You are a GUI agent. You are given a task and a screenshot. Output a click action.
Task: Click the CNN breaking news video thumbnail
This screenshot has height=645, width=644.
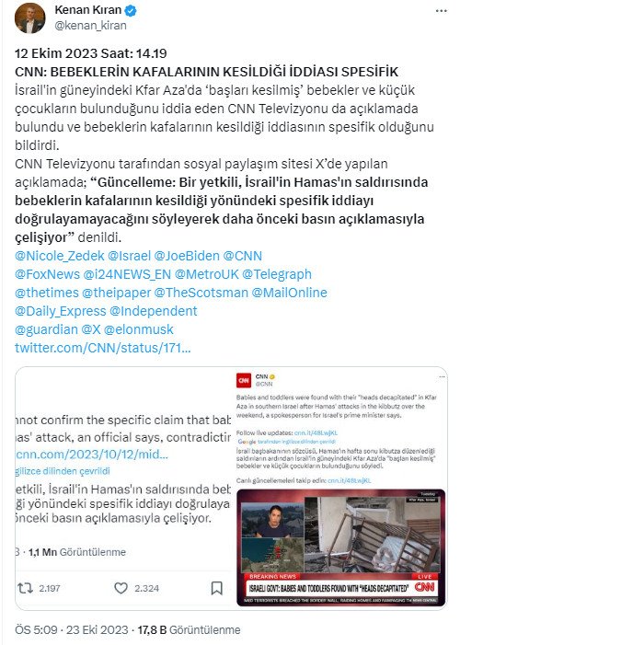(x=341, y=547)
